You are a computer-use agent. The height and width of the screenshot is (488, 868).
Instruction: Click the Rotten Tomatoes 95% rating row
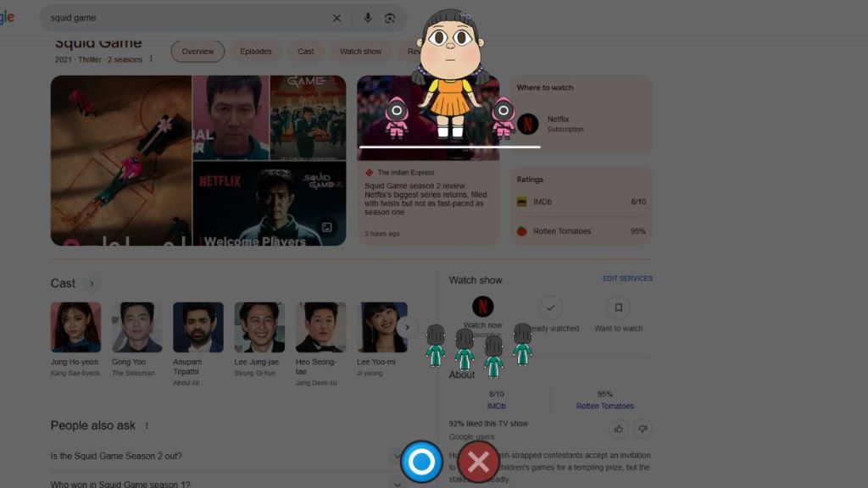tap(581, 231)
